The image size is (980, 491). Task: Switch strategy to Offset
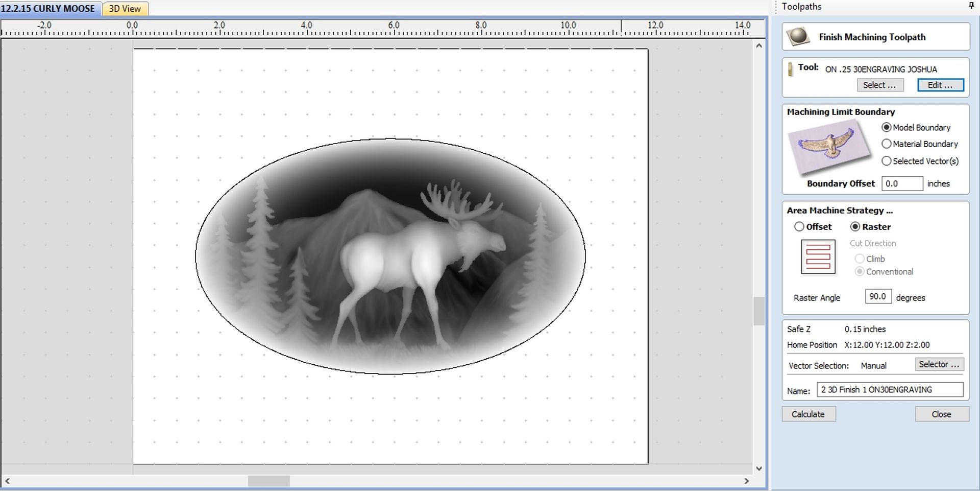coord(799,226)
